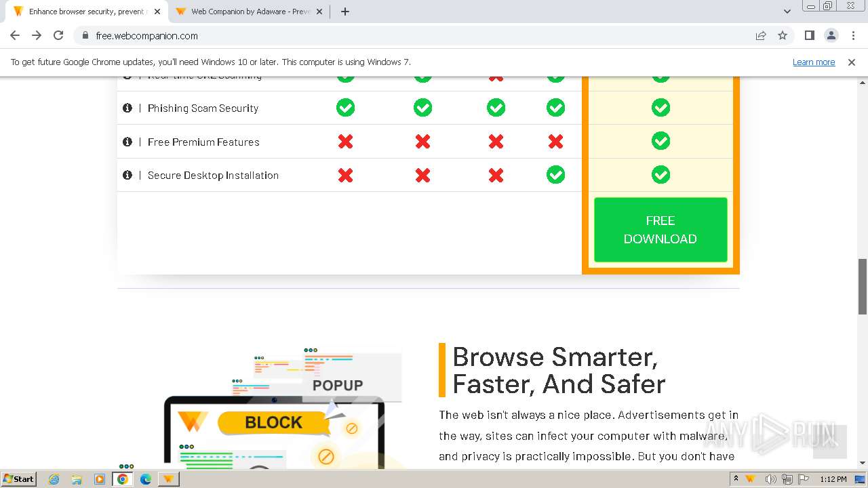This screenshot has width=868, height=488.
Task: Open volume control in tray
Action: tap(771, 479)
